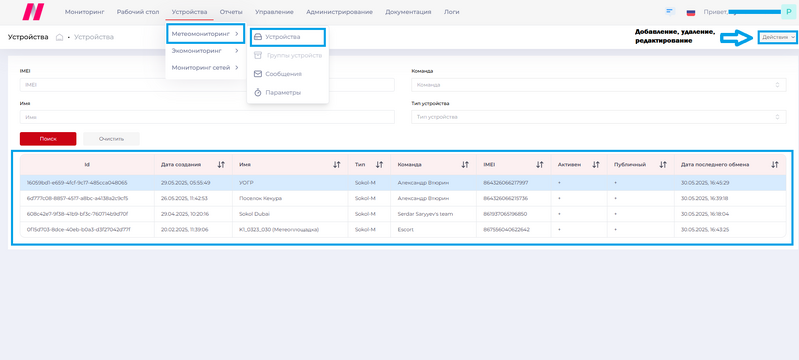Click last exchange 30.05.2025, 16:18:04
Viewport: 799px width, 360px height.
click(x=706, y=214)
